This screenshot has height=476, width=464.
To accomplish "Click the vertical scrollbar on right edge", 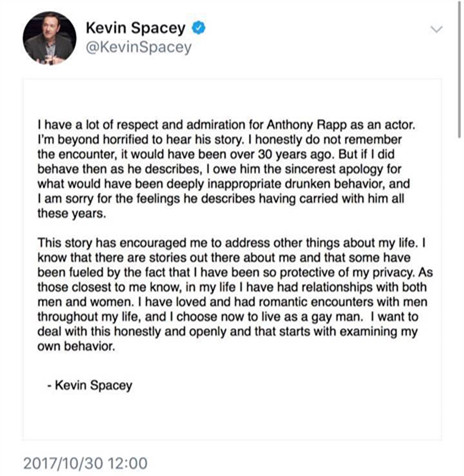I will (x=460, y=69).
